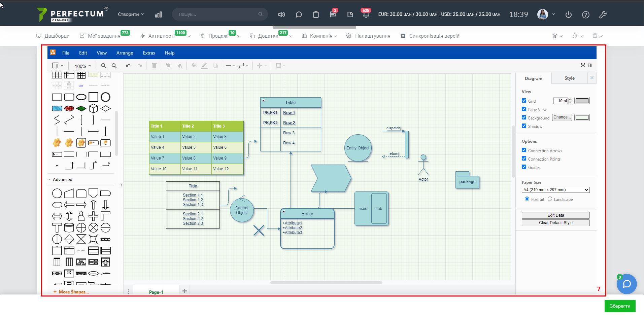Open the File menu
644x315 pixels.
pyautogui.click(x=66, y=53)
